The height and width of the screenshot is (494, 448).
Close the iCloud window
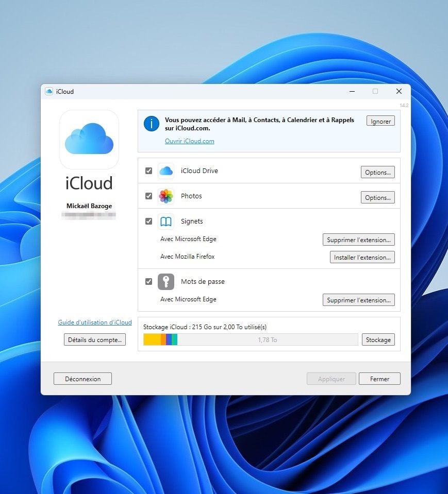[x=399, y=91]
